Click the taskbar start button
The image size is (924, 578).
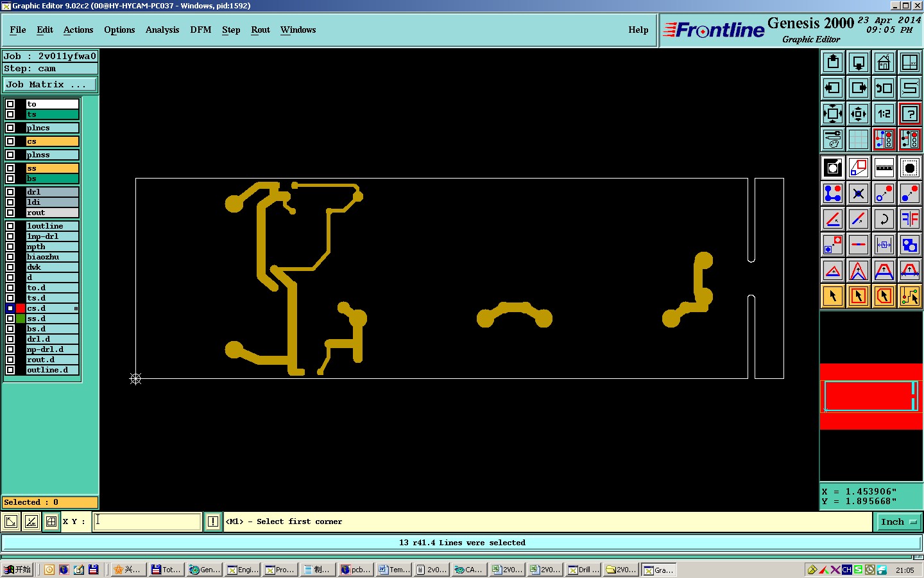[18, 570]
